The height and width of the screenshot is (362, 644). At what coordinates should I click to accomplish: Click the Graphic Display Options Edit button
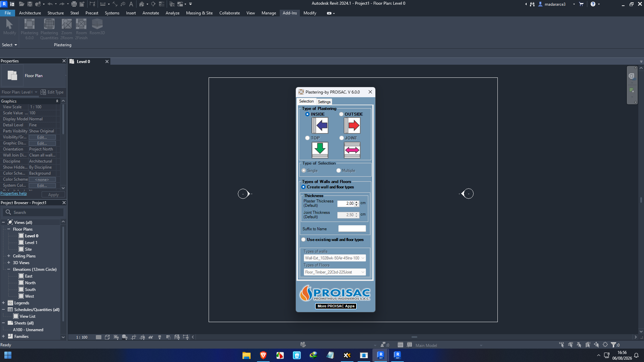point(42,143)
